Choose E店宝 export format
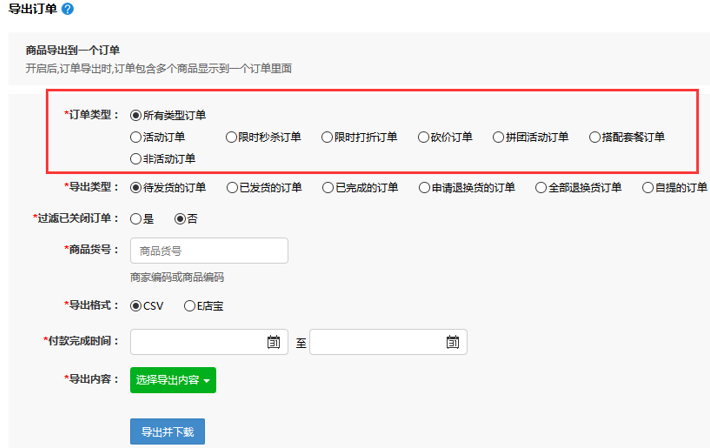 (189, 305)
